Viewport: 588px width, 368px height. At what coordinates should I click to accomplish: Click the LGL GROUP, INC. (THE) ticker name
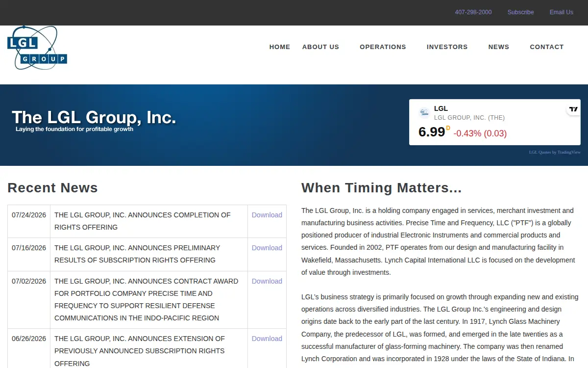pyautogui.click(x=469, y=118)
